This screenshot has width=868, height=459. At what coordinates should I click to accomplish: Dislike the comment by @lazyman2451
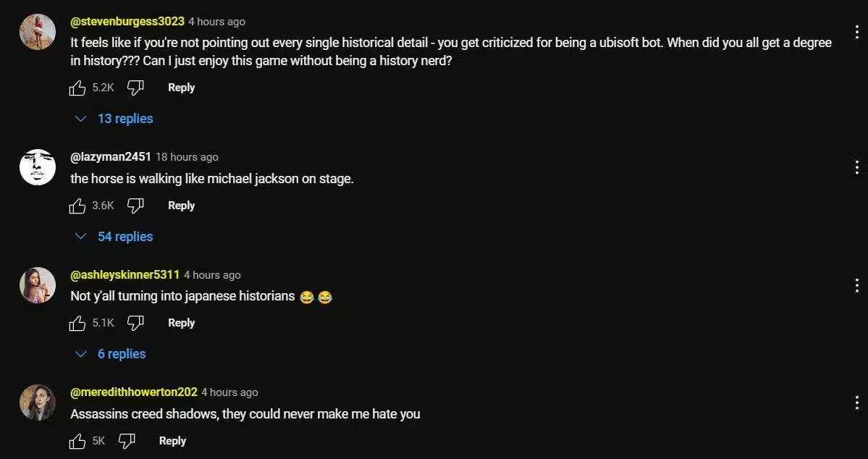click(x=135, y=206)
